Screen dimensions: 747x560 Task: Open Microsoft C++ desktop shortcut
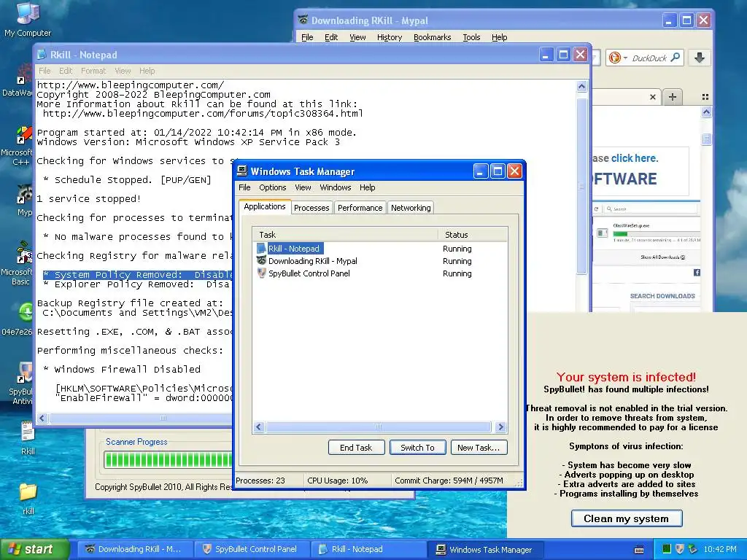19,146
